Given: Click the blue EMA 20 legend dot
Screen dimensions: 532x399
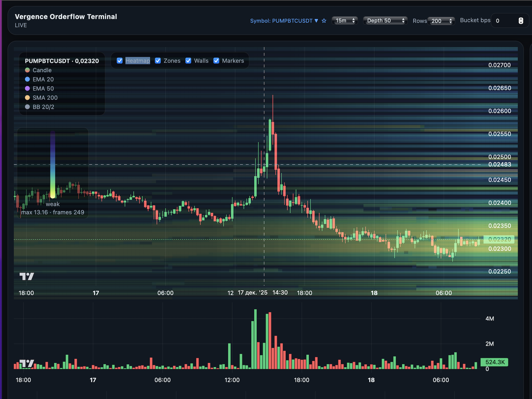Looking at the screenshot, I should 27,79.
